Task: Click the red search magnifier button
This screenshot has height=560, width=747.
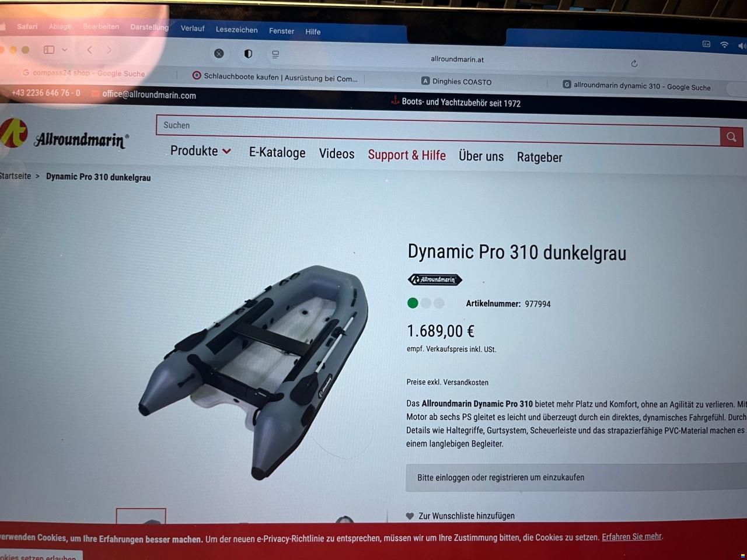Action: (731, 137)
